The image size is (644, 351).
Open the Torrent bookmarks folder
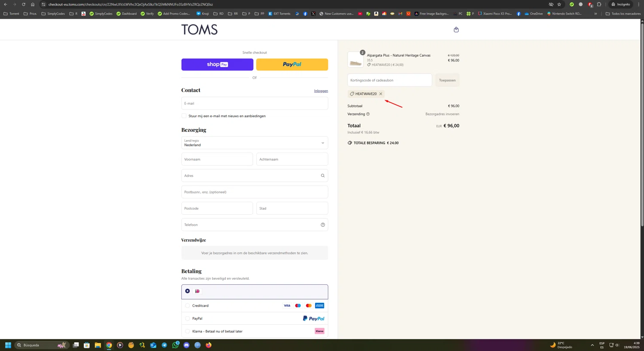click(x=11, y=14)
